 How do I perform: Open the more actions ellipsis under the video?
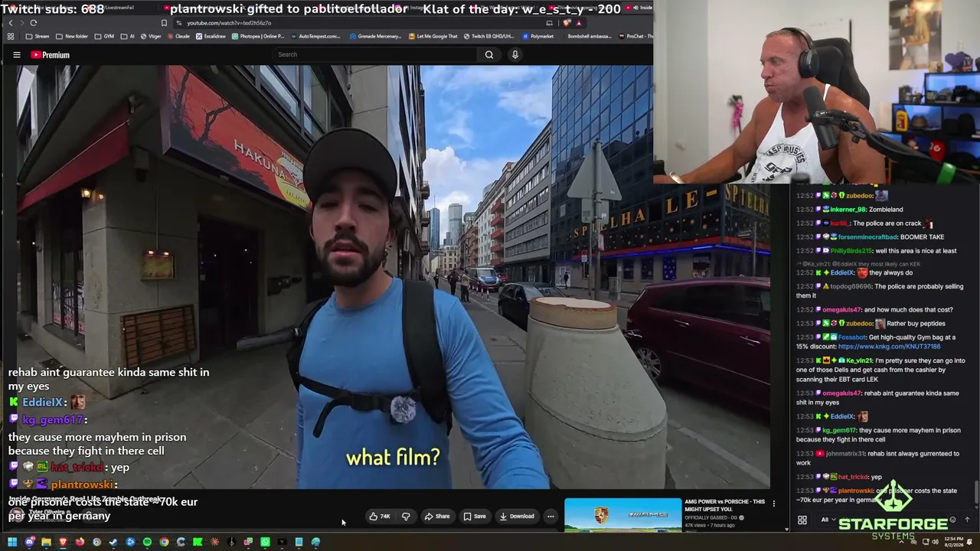coord(550,517)
